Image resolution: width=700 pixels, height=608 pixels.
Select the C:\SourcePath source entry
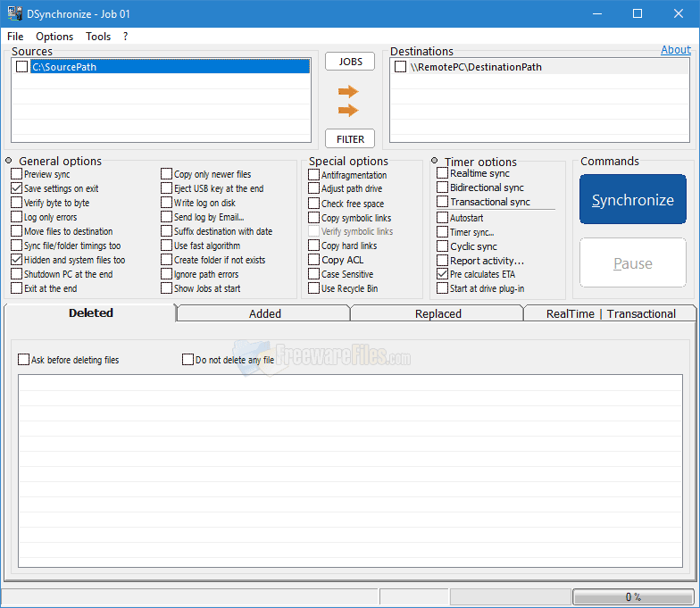click(x=170, y=66)
